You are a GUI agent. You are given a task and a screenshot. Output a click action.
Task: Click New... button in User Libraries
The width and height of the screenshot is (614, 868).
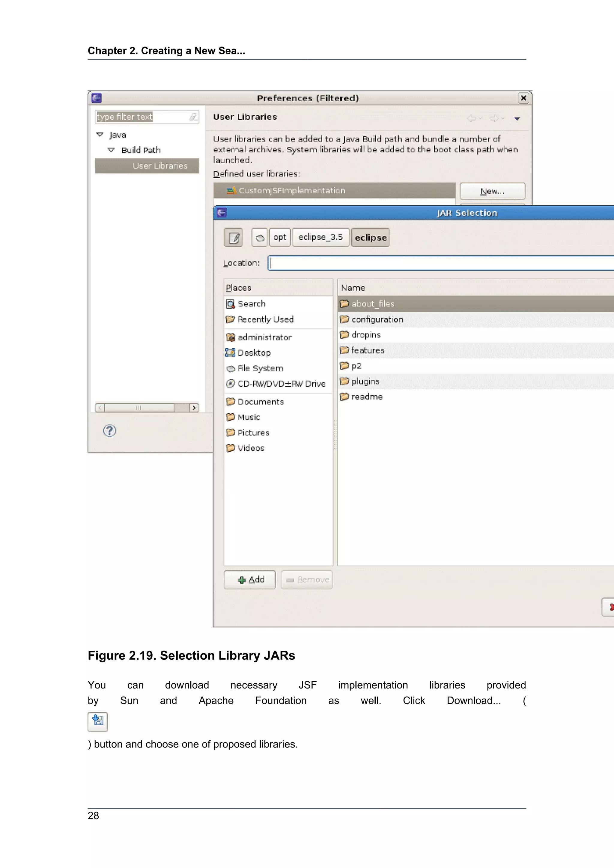tap(492, 191)
